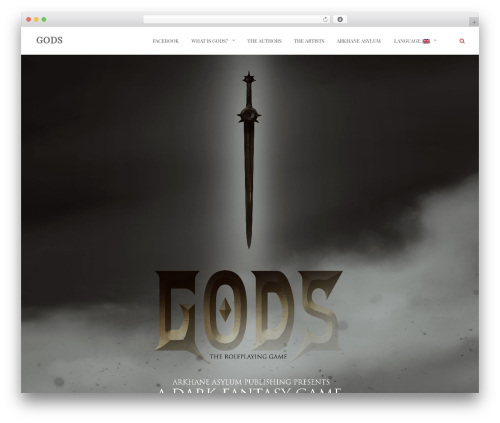500x423 pixels.
Task: Minimize the window with yellow button
Action: 36,20
